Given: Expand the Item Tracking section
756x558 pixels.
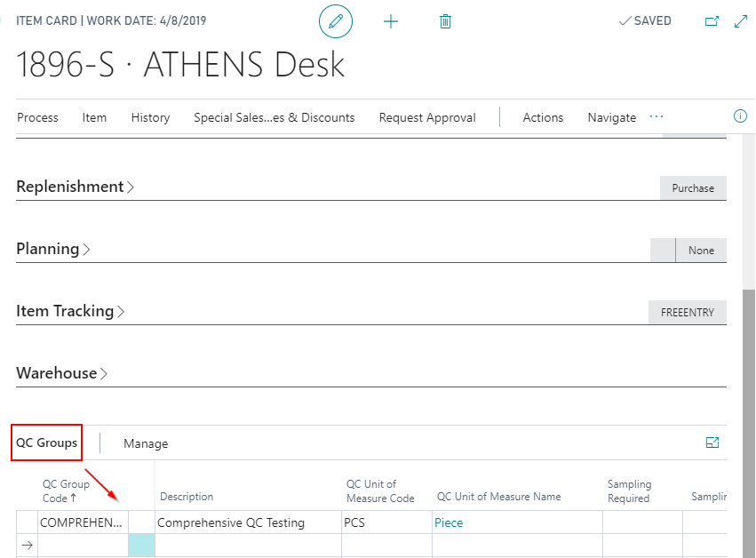Looking at the screenshot, I should pyautogui.click(x=70, y=311).
